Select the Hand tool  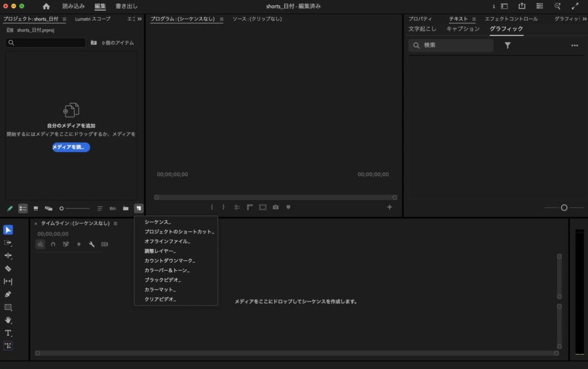(8, 320)
